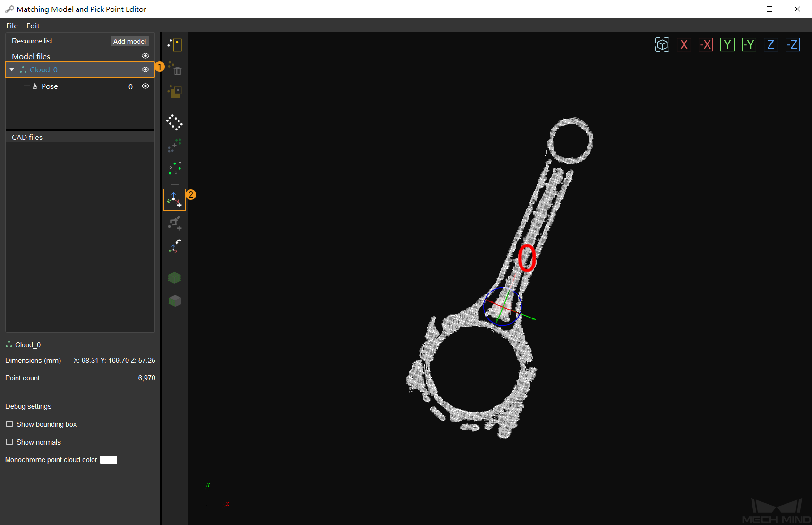Reset to the isometric cube view
Screen dimensions: 812x525
[662, 44]
